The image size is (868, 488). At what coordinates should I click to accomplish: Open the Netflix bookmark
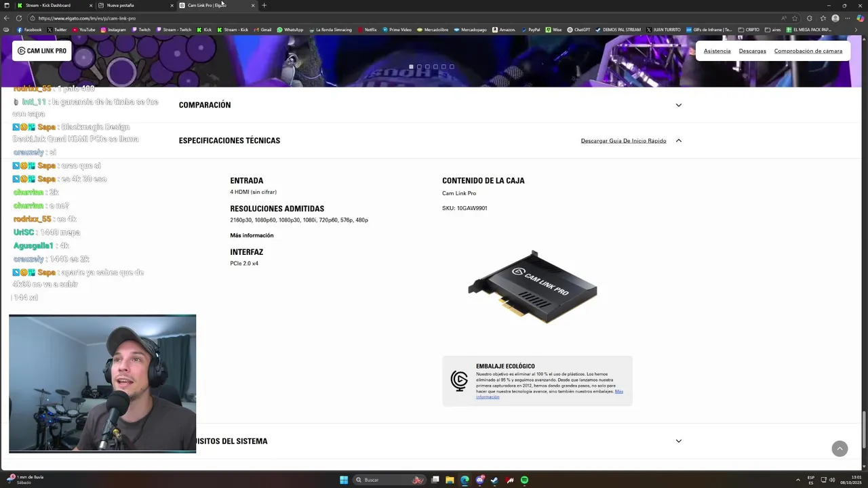[367, 30]
